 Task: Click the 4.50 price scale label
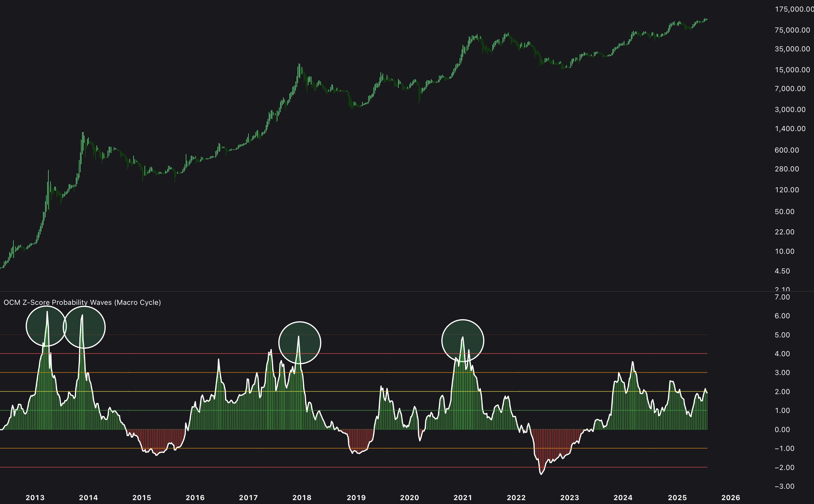coord(782,271)
